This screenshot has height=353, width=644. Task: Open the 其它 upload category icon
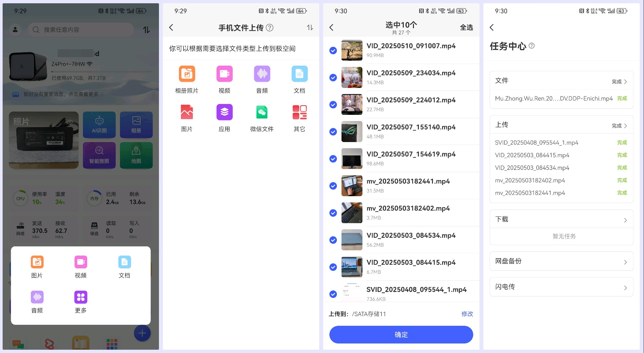pyautogui.click(x=300, y=112)
